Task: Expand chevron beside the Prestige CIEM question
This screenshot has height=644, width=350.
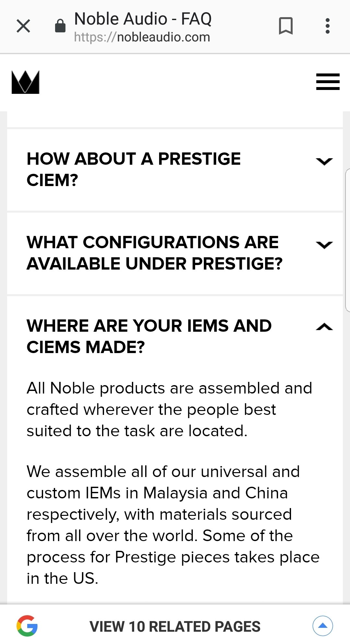Action: tap(324, 161)
